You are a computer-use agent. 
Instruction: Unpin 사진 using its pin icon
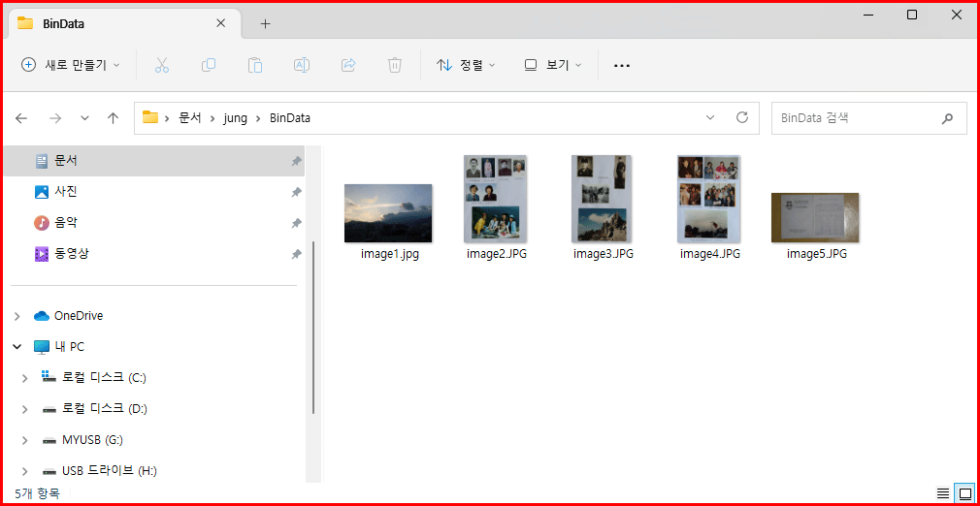tap(296, 192)
